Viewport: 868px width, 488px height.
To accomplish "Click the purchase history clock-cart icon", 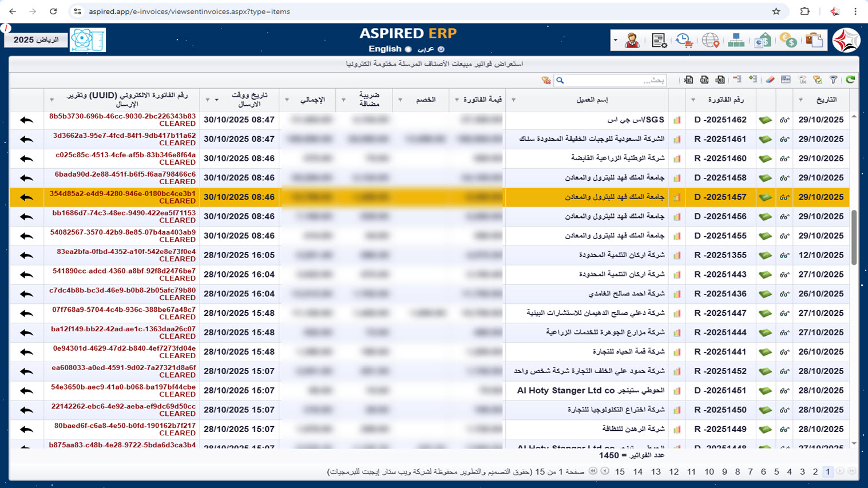I will [684, 41].
